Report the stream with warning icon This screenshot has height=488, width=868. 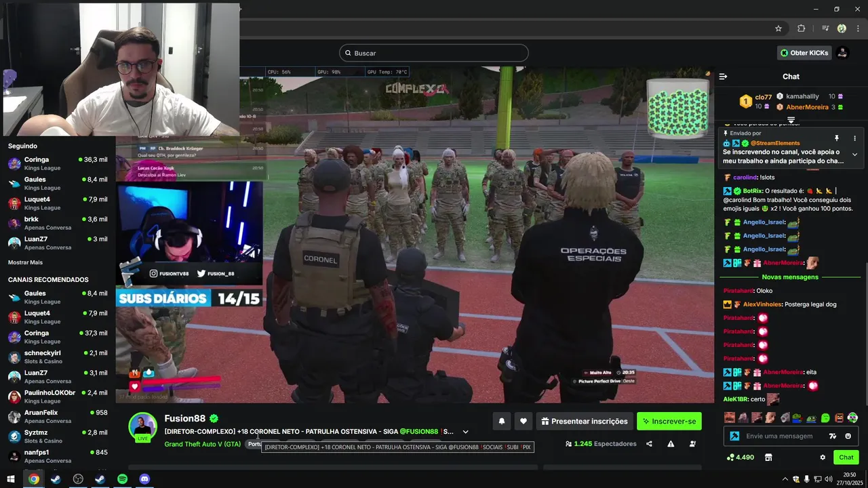tap(671, 444)
